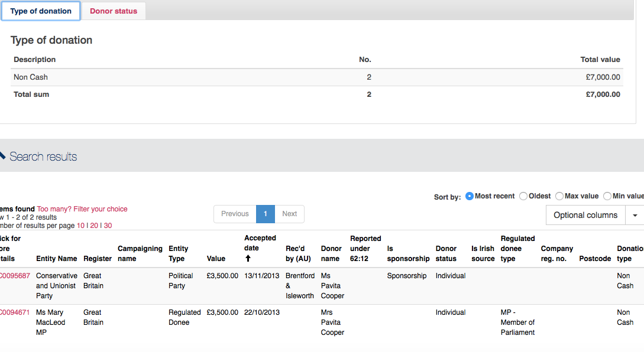Viewport: 644px width, 352px height.
Task: Open donation record ending 0095687
Action: pos(15,276)
